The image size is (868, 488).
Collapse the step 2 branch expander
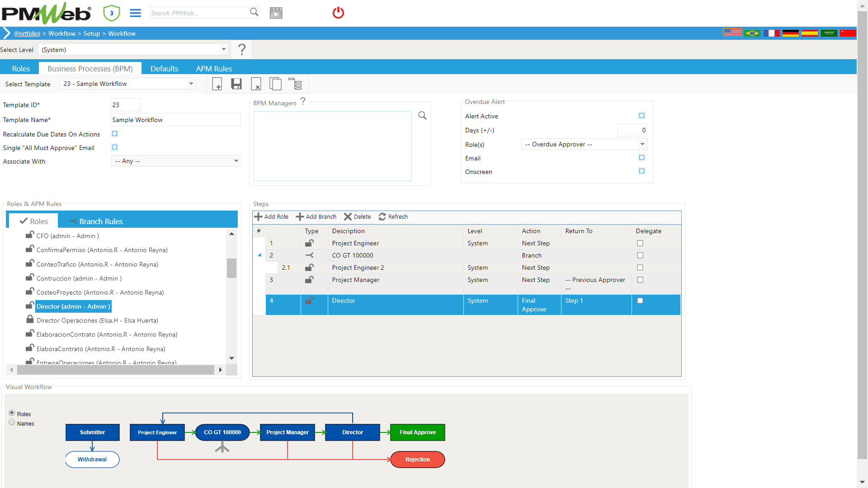click(259, 255)
